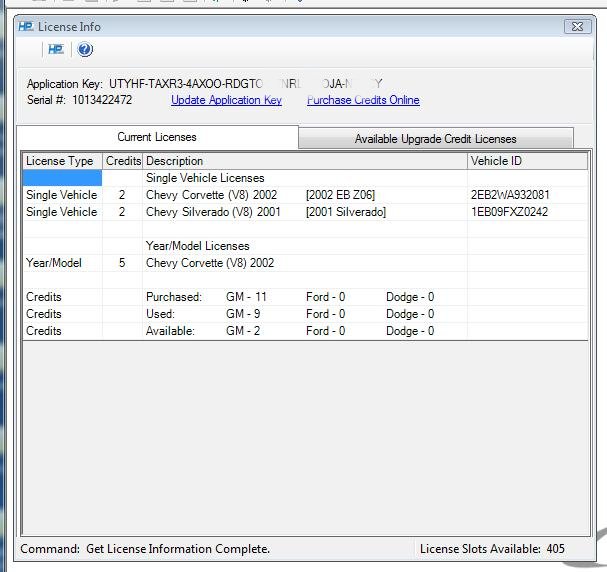607x572 pixels.
Task: Switch to Available Upgrade Credit Licenses tab
Action: pos(436,139)
